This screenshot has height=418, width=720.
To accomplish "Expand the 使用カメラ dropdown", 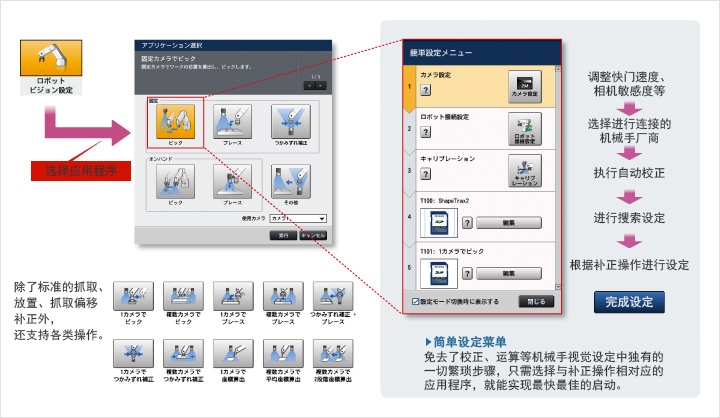I will pyautogui.click(x=297, y=217).
